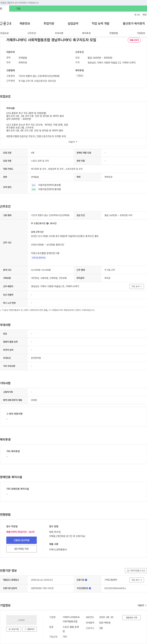The width and height of the screenshot is (147, 644).
Task: Expand job description with 더보기
Action: click(73, 142)
